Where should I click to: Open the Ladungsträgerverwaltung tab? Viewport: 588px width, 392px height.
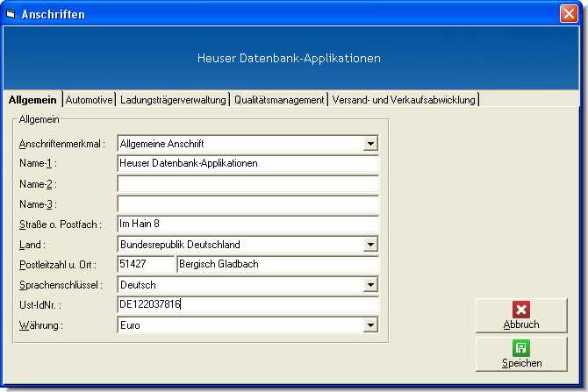[x=173, y=100]
